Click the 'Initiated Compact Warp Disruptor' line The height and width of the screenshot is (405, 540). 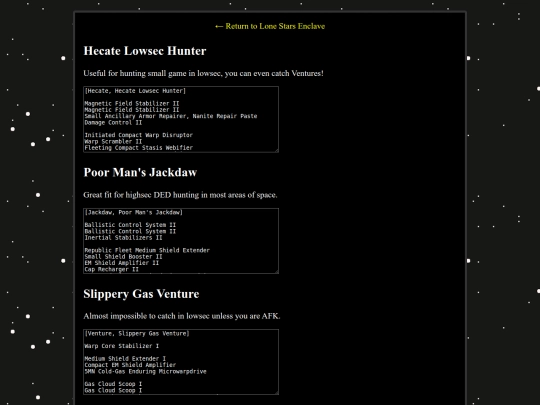pos(139,135)
